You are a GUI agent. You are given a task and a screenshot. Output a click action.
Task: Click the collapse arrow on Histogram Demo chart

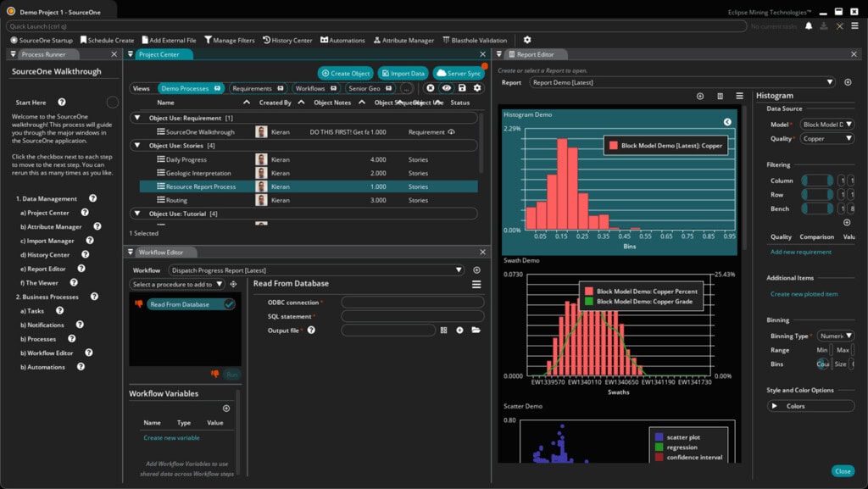pyautogui.click(x=727, y=122)
